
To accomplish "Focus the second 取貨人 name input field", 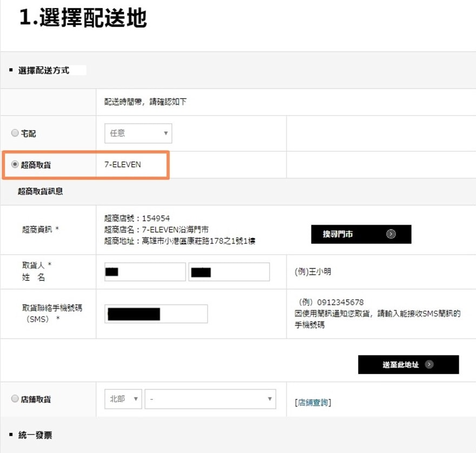I will [x=229, y=272].
